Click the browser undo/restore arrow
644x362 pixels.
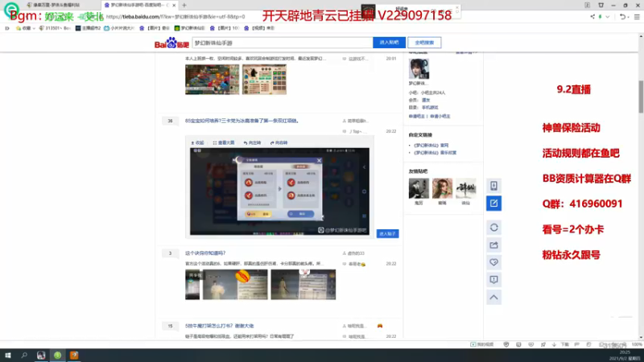pyautogui.click(x=622, y=17)
